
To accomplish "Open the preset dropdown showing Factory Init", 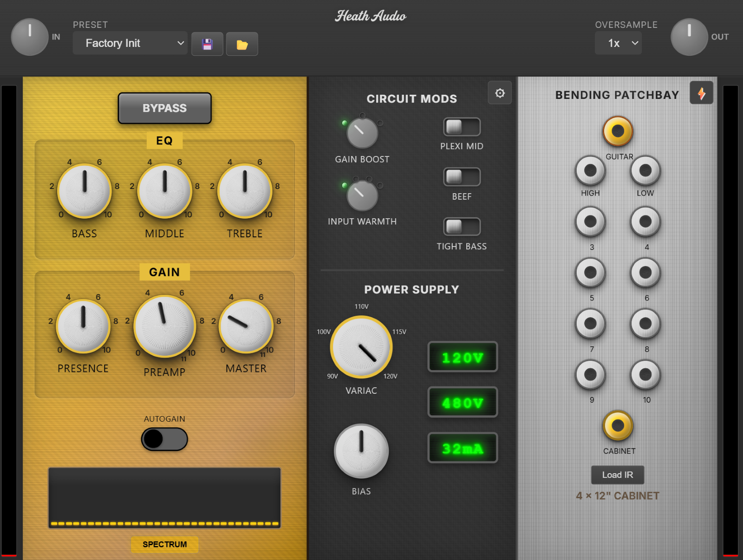I will [130, 43].
